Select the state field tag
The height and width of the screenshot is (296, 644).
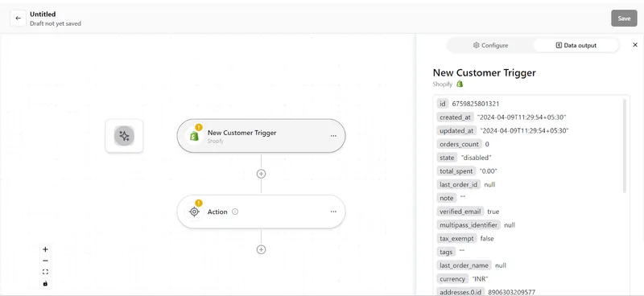(x=447, y=158)
